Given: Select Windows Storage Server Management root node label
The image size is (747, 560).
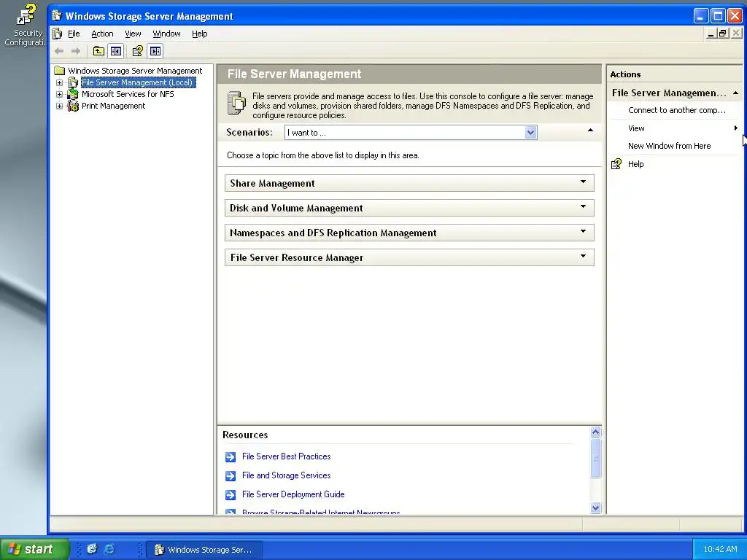Looking at the screenshot, I should point(135,71).
